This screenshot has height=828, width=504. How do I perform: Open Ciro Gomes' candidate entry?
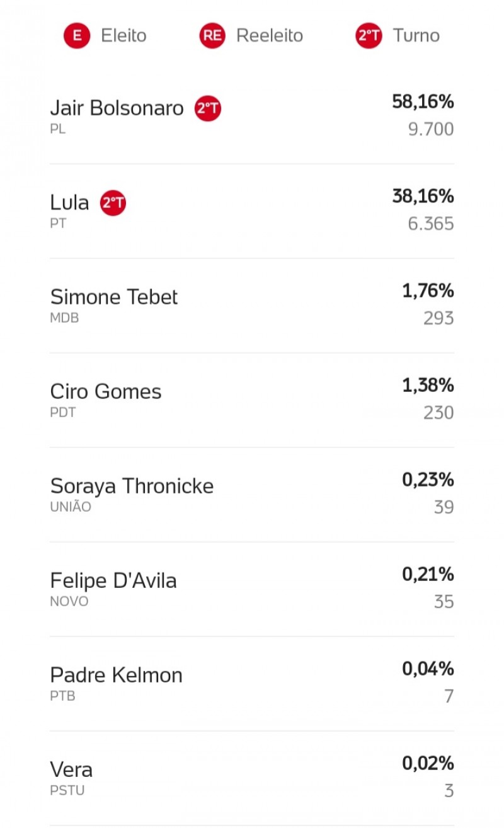(x=106, y=391)
